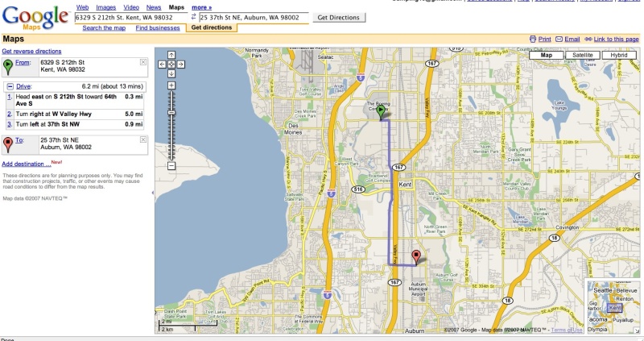The image size is (644, 341).
Task: Click the Des Moines label on map
Action: pyautogui.click(x=293, y=129)
